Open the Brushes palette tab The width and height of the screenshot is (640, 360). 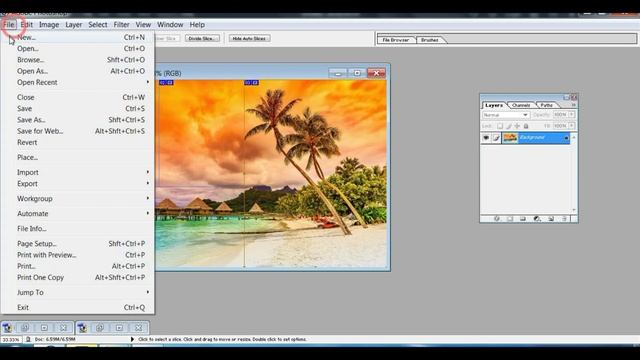click(429, 40)
